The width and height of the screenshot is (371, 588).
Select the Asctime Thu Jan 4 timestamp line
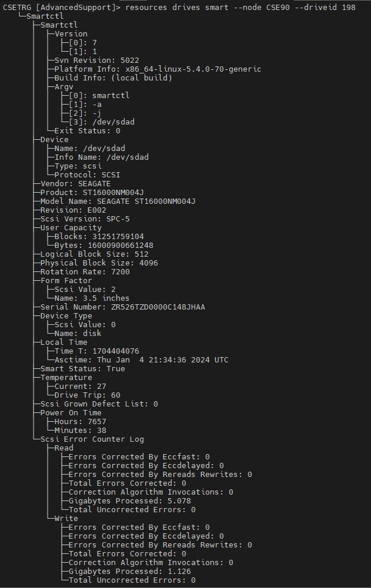142,360
